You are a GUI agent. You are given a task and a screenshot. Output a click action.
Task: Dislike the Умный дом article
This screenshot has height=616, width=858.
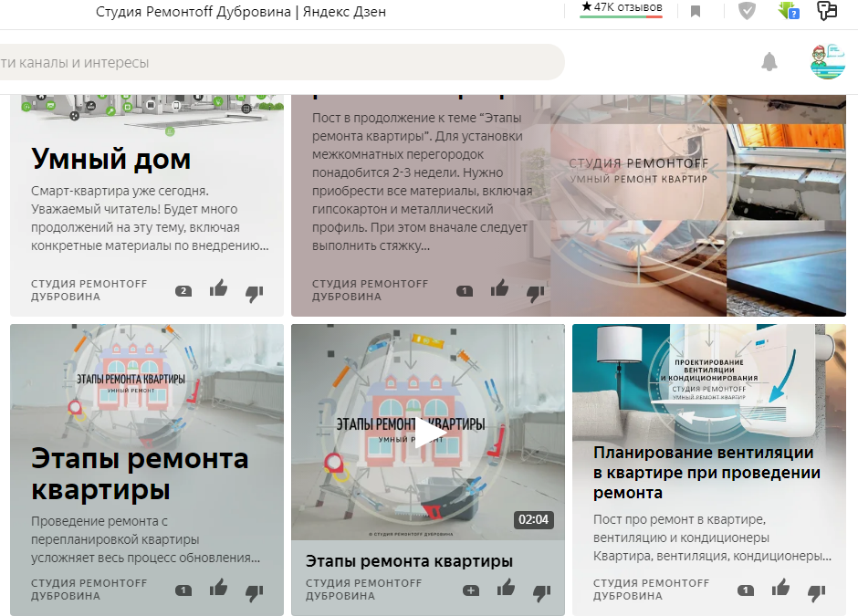[x=254, y=293]
